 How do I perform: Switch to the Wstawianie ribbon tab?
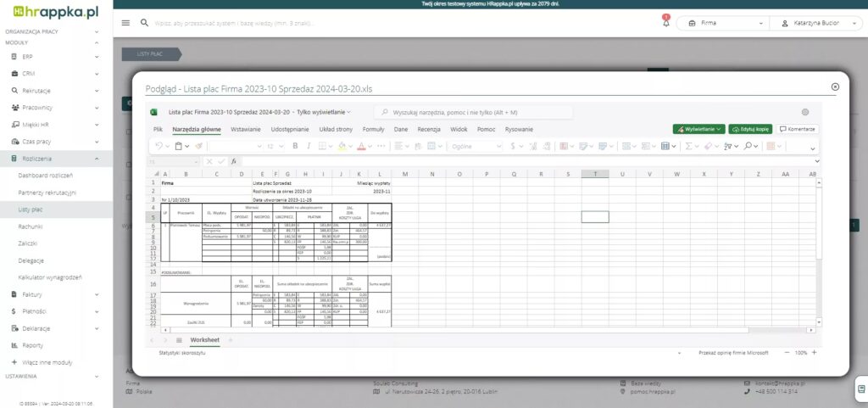click(245, 129)
